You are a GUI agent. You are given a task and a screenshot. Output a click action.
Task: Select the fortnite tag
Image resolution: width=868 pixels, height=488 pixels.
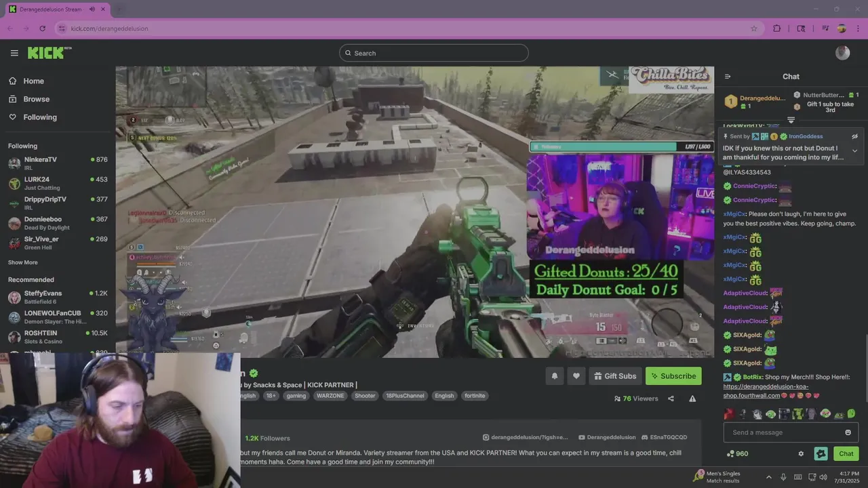475,396
